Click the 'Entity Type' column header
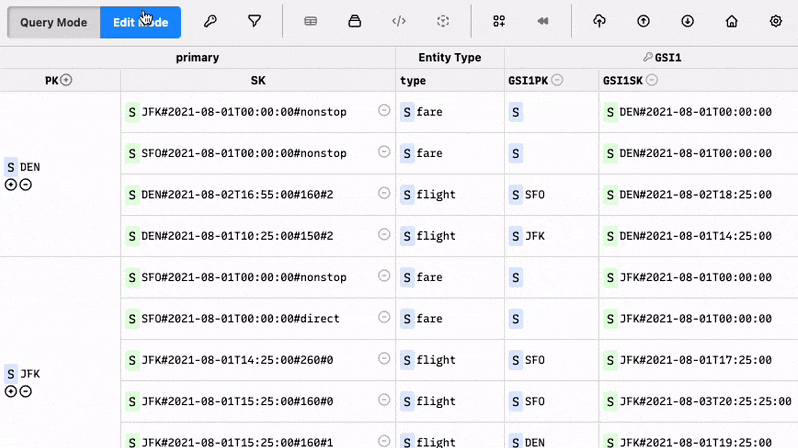This screenshot has width=798, height=448. tap(450, 58)
